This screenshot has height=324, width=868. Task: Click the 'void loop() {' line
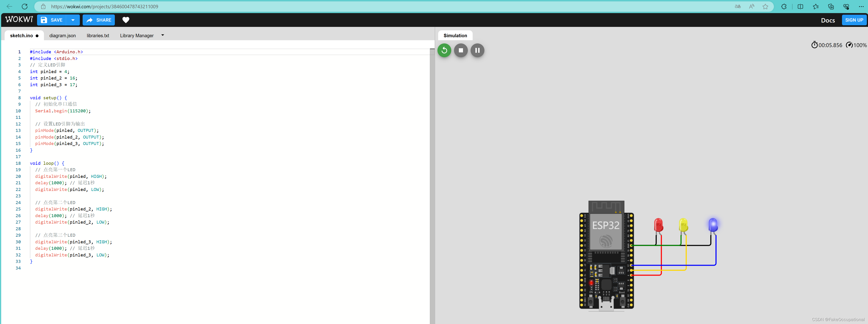(47, 163)
